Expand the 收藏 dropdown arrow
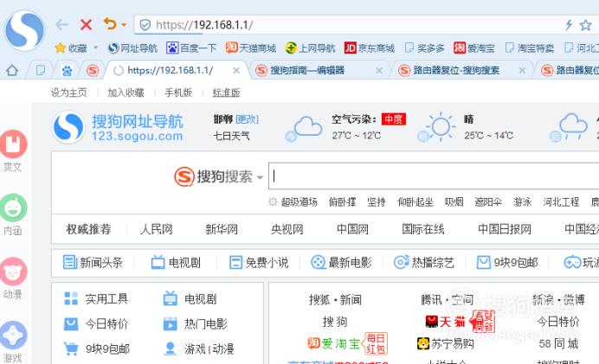Viewport: 599px width, 364px height. [x=96, y=48]
